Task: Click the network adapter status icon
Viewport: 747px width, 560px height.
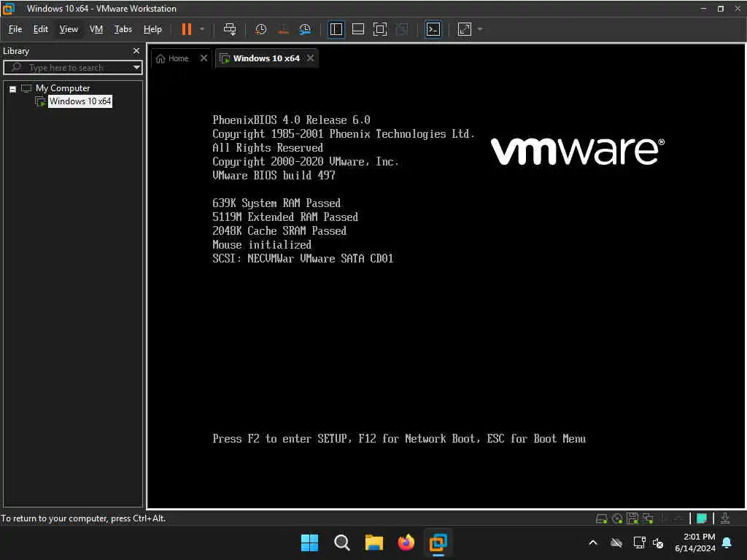Action: click(648, 519)
